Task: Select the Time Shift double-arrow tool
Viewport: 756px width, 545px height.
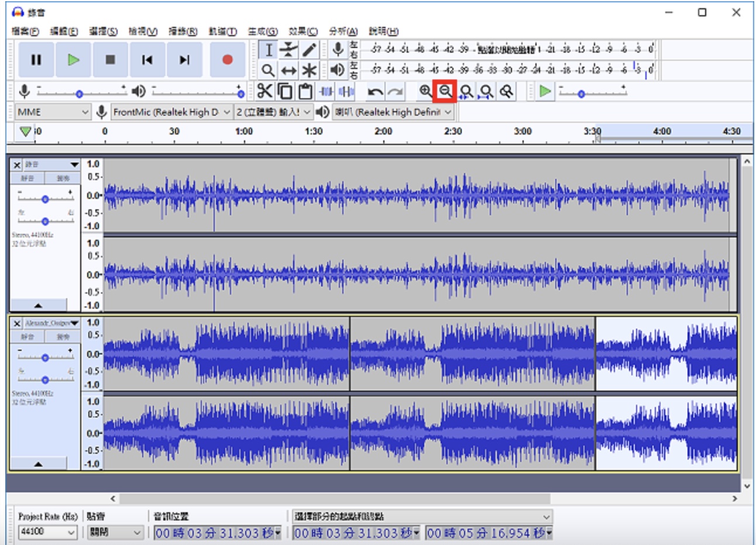Action: pos(288,70)
